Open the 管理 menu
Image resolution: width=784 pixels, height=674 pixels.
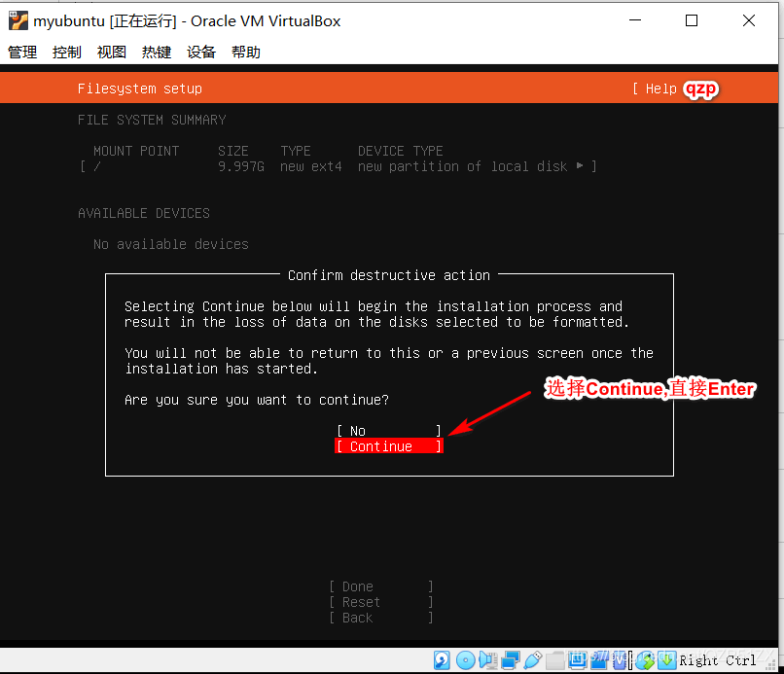(22, 52)
